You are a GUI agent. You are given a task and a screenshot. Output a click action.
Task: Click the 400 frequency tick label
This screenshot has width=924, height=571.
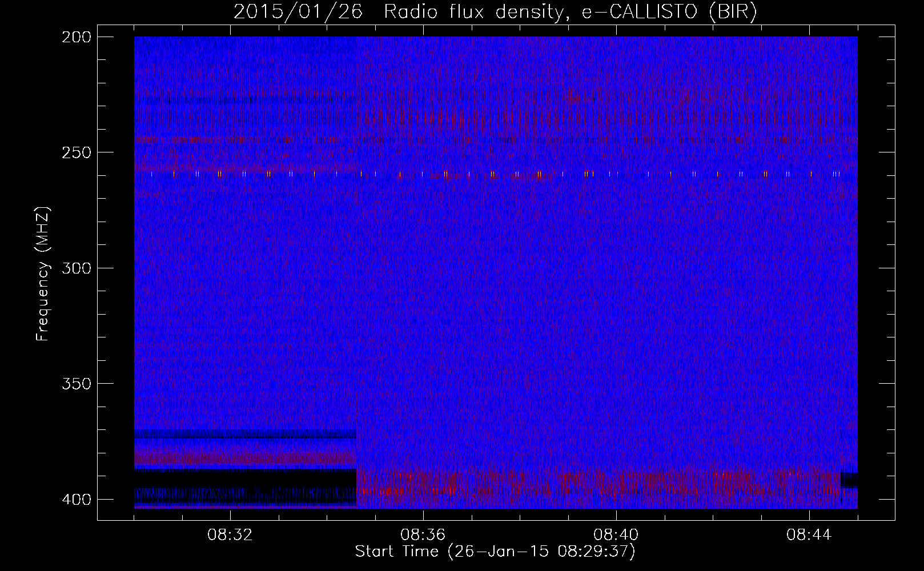76,499
